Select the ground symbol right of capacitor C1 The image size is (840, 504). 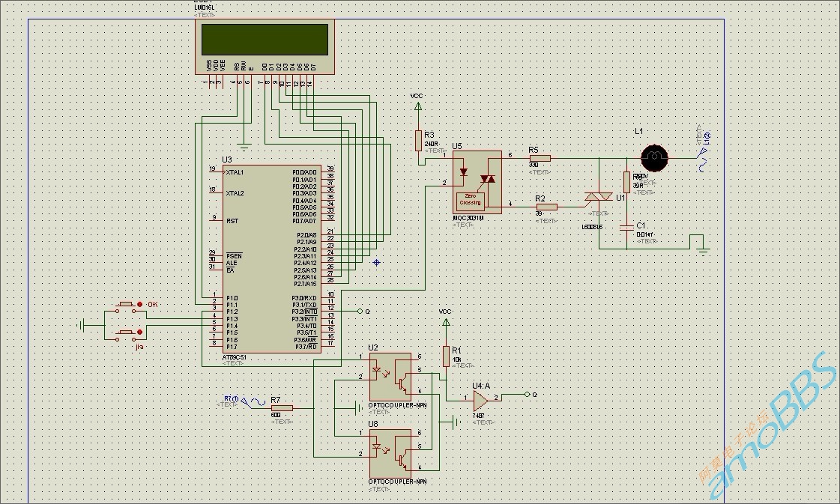[x=704, y=251]
